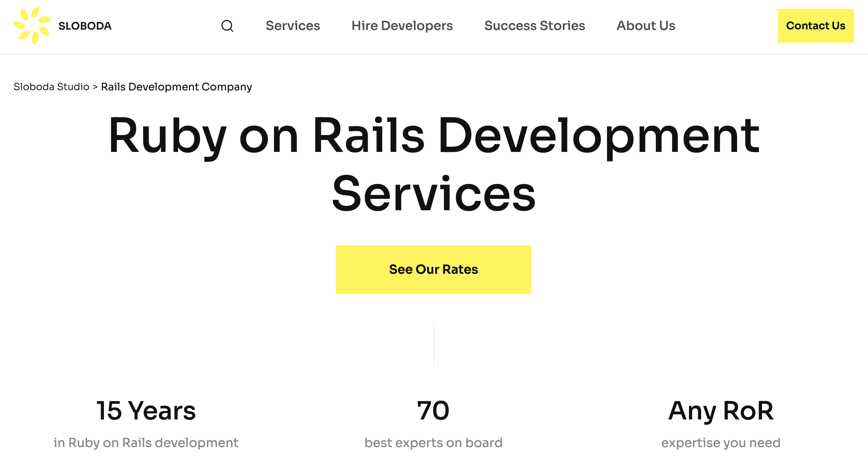Click 'expertise you need' caption
Viewport: 868px width, 464px height.
pos(721,443)
